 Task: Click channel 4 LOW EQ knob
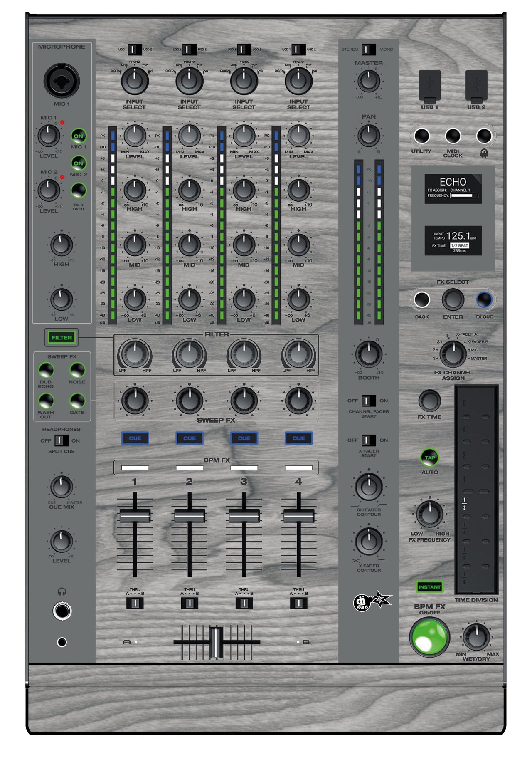(298, 299)
